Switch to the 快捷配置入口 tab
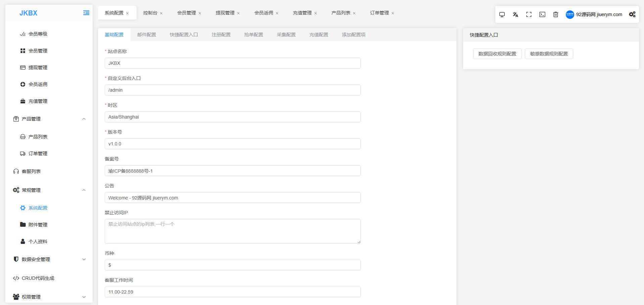 (x=184, y=35)
